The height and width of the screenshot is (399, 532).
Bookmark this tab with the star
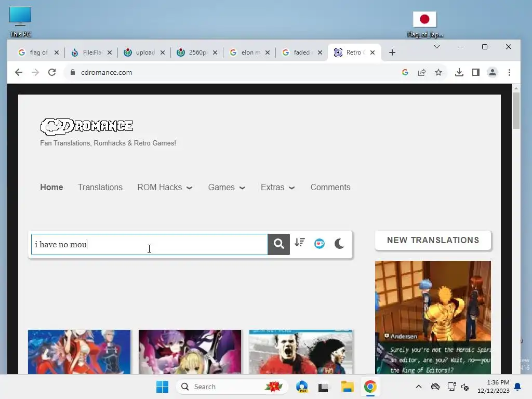click(438, 72)
